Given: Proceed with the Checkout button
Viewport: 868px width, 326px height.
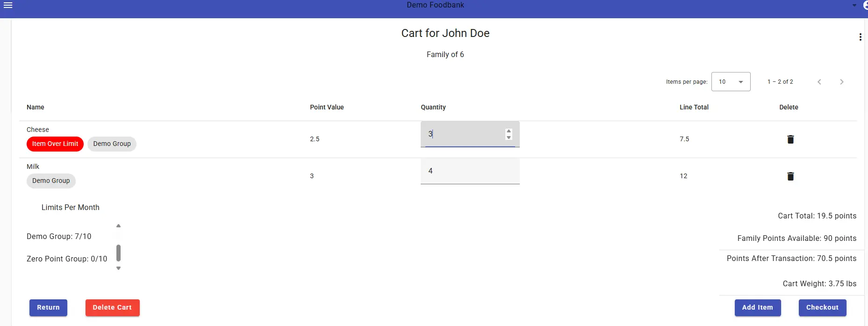Looking at the screenshot, I should [x=822, y=308].
